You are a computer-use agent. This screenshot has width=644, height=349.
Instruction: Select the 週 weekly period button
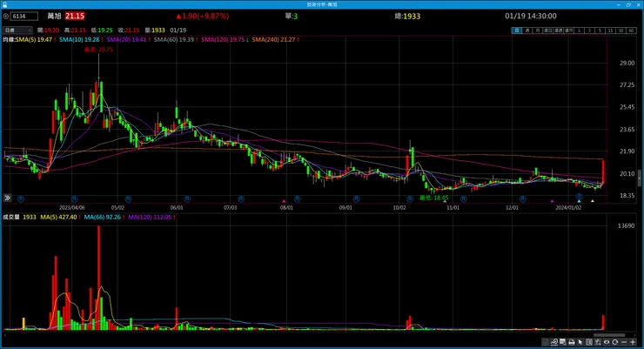[x=527, y=30]
